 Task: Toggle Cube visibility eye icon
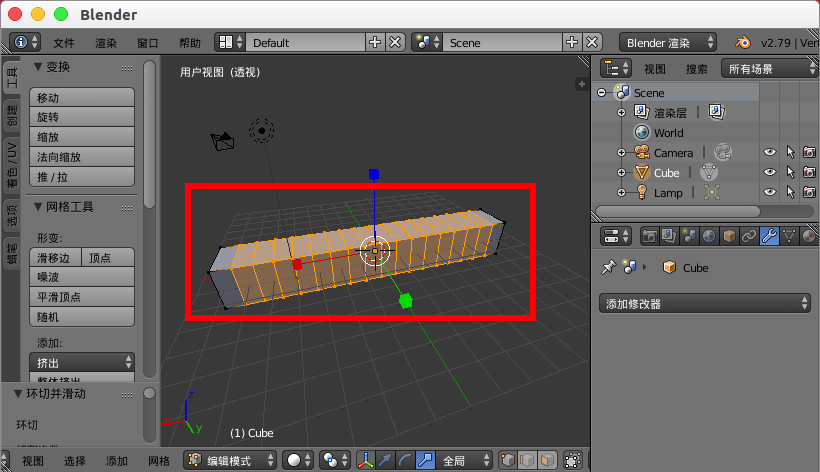click(769, 172)
